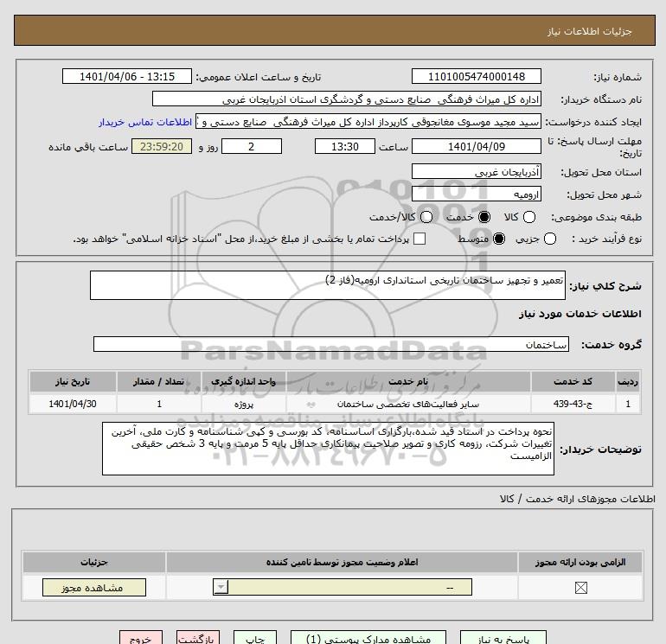
Task: Click the request creator name field
Action: [368, 122]
